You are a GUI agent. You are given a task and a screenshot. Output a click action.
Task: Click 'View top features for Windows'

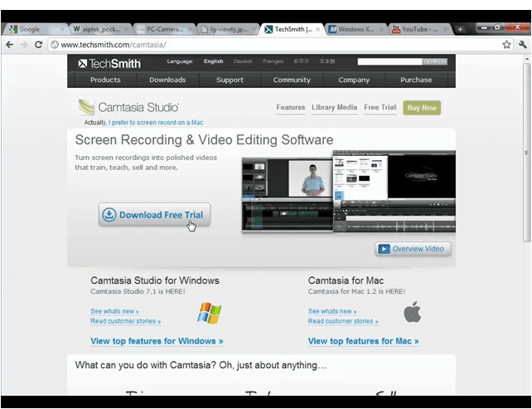coord(157,341)
